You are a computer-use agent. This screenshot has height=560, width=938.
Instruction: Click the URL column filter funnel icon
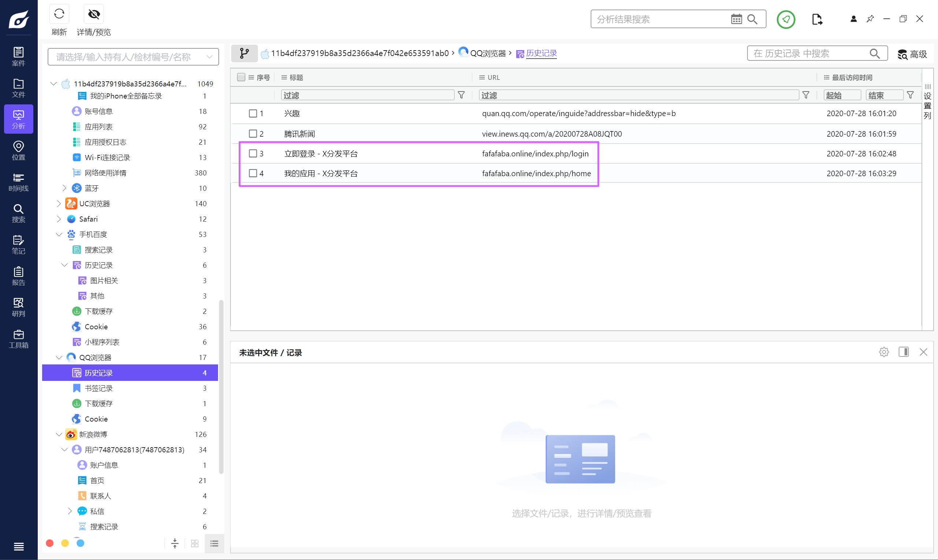tap(805, 95)
